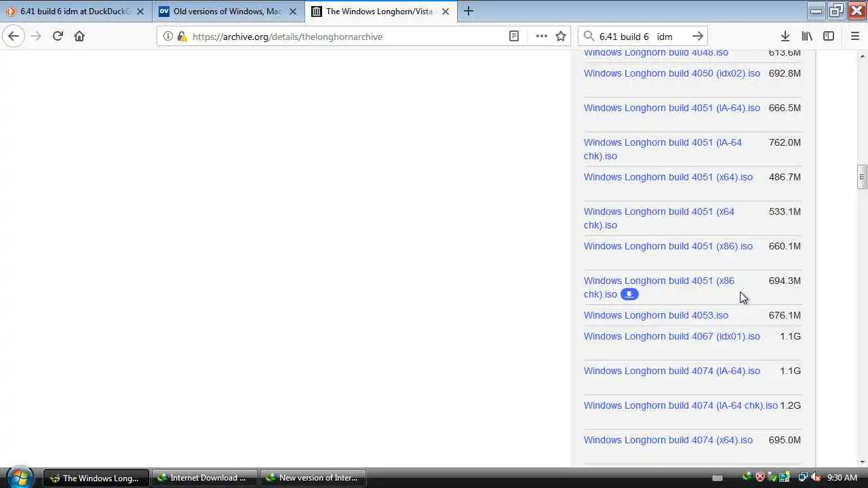
Task: Click the search magnifier icon
Action: pos(589,37)
